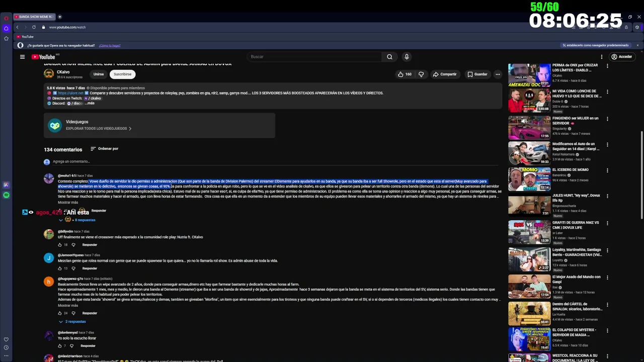Open Spotify icon in Opera sidebar

coord(6,195)
